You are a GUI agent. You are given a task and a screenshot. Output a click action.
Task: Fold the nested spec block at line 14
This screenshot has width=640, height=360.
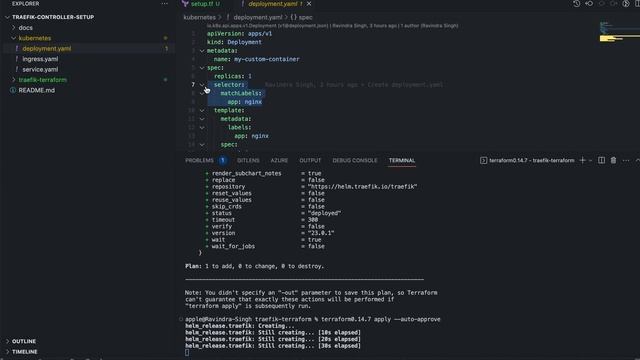coord(202,144)
